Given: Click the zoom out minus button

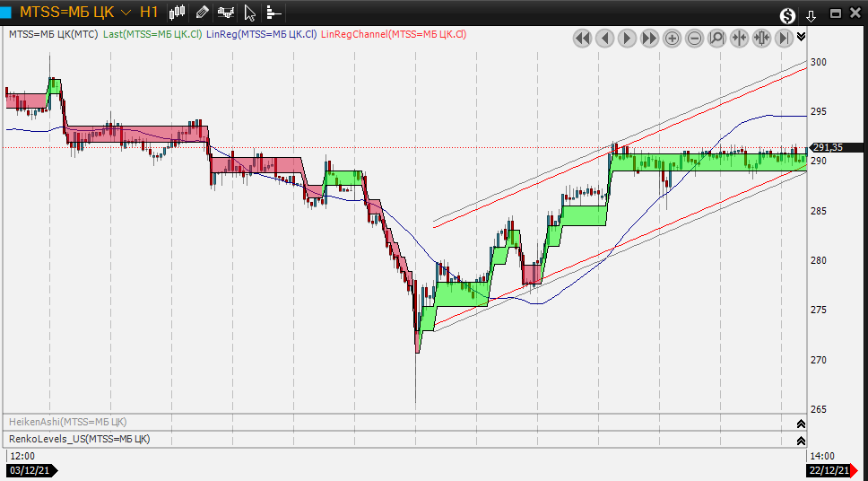Looking at the screenshot, I should pyautogui.click(x=695, y=38).
